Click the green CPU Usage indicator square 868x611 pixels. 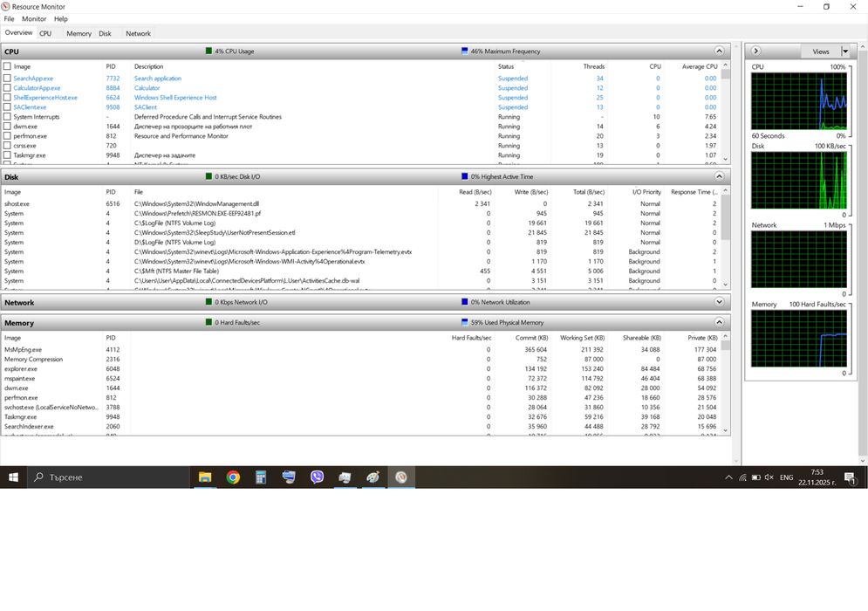(x=208, y=51)
